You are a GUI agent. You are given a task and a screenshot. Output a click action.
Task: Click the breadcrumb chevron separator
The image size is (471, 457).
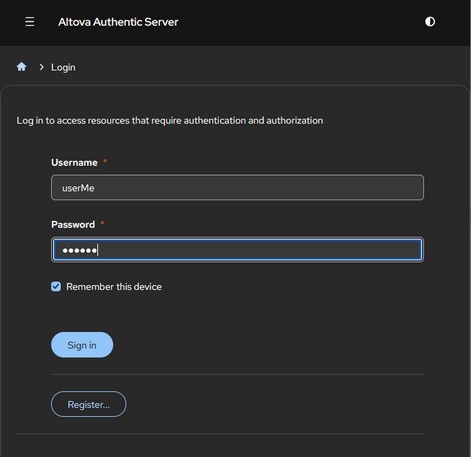pos(41,67)
